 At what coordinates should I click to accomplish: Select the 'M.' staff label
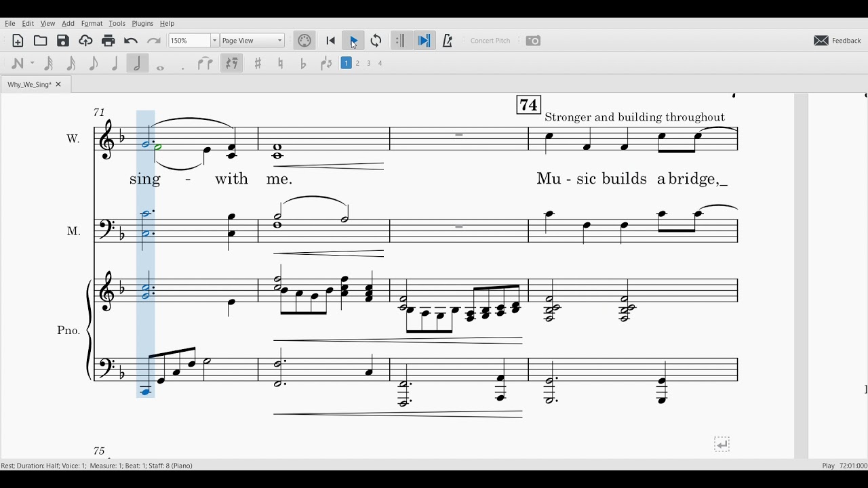click(74, 231)
